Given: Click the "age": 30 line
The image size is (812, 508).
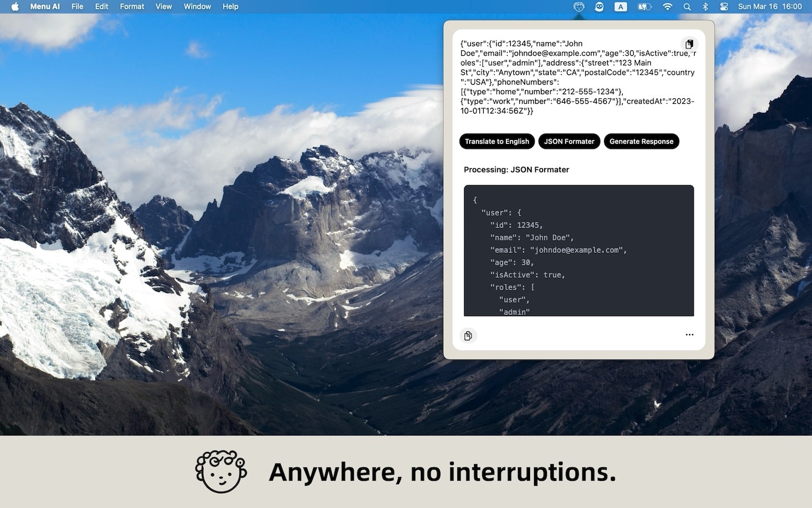Looking at the screenshot, I should [x=511, y=262].
